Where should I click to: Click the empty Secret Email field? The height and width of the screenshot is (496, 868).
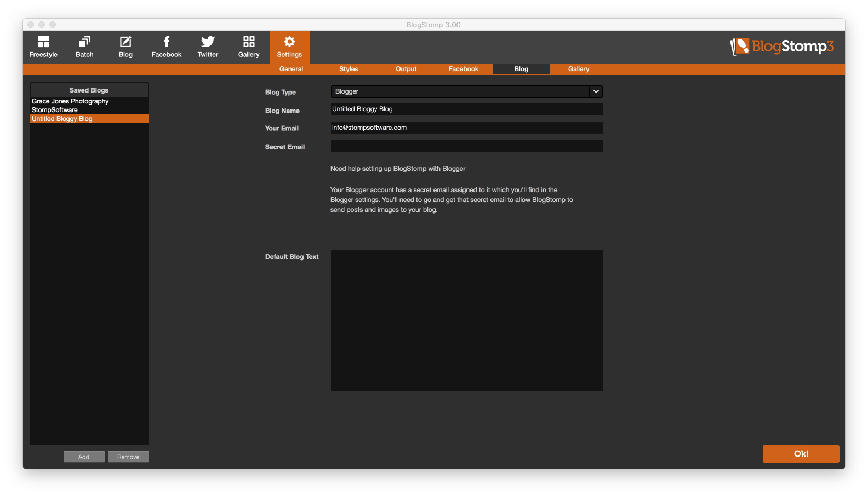[466, 146]
